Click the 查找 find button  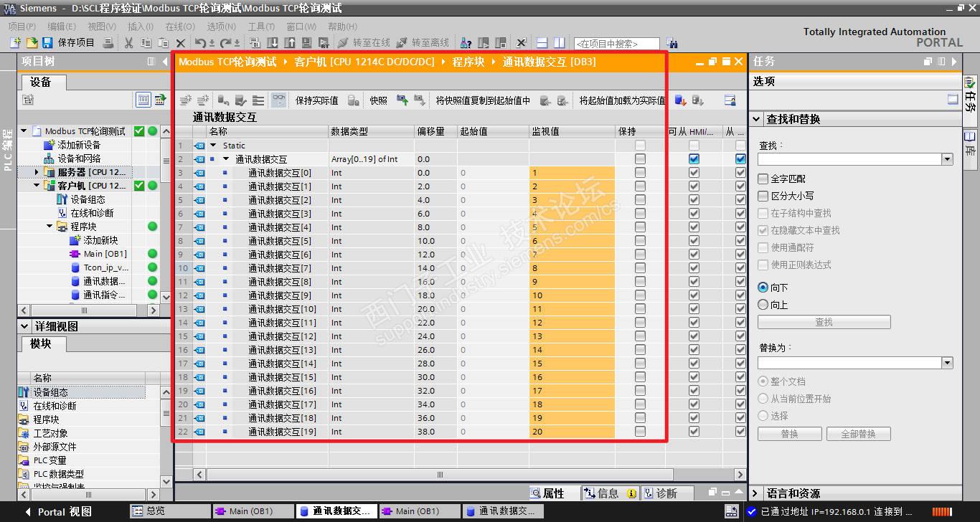[x=824, y=322]
